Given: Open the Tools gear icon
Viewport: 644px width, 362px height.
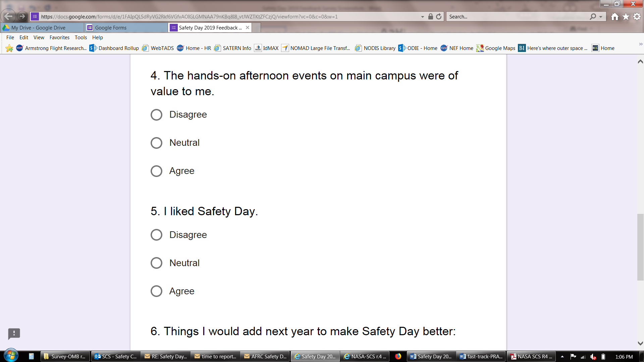Looking at the screenshot, I should 637,16.
